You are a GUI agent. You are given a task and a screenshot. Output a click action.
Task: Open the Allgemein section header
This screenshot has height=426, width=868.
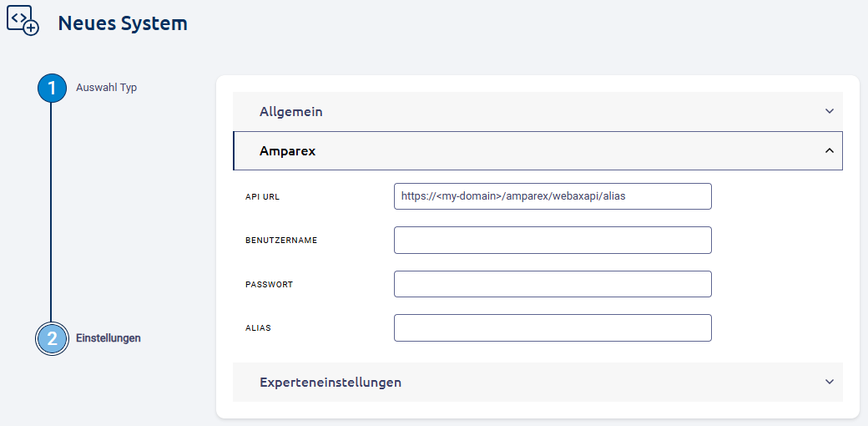[x=291, y=111]
